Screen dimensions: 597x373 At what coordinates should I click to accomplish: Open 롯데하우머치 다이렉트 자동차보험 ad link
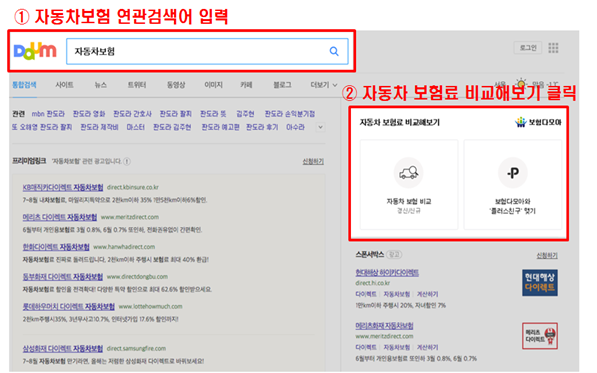click(x=69, y=306)
